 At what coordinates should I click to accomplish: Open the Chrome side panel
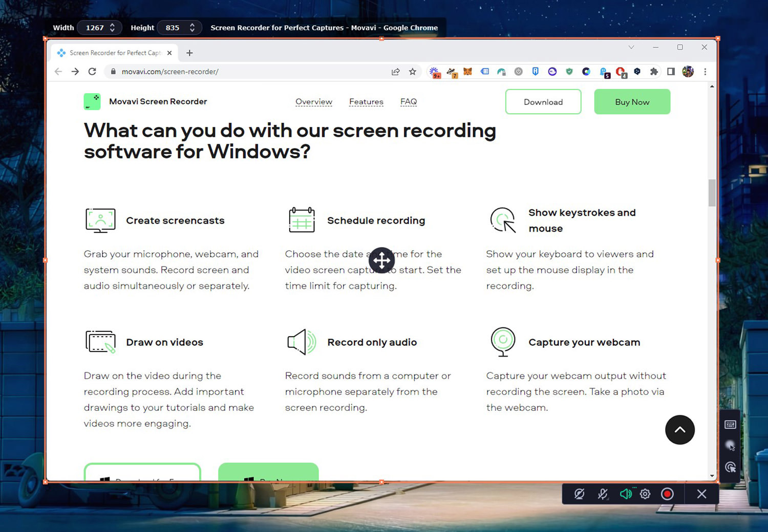(671, 72)
